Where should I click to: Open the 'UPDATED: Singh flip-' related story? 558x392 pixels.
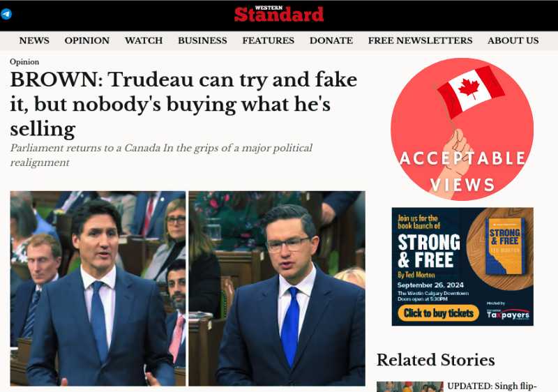492,386
